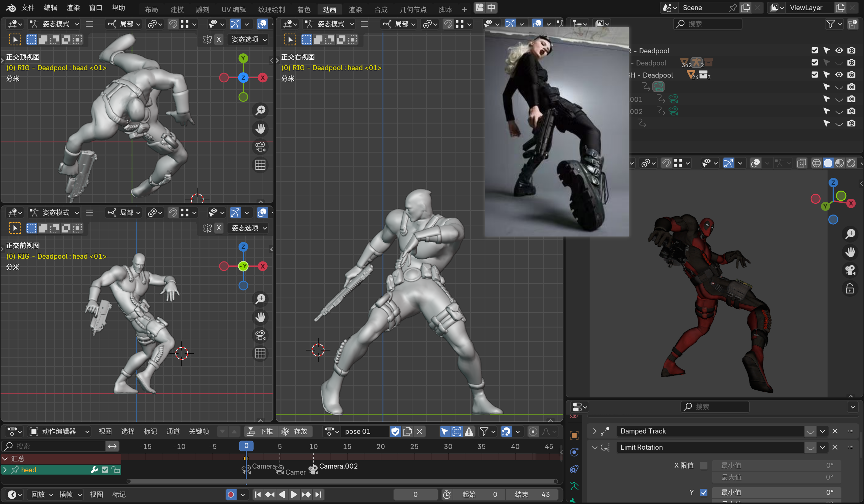The height and width of the screenshot is (504, 864).
Task: Select wireframe viewport shading mode
Action: pyautogui.click(x=816, y=163)
